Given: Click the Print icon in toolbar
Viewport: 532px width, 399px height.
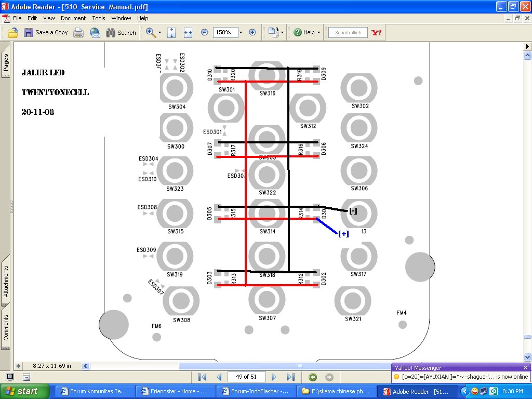Looking at the screenshot, I should (78, 32).
